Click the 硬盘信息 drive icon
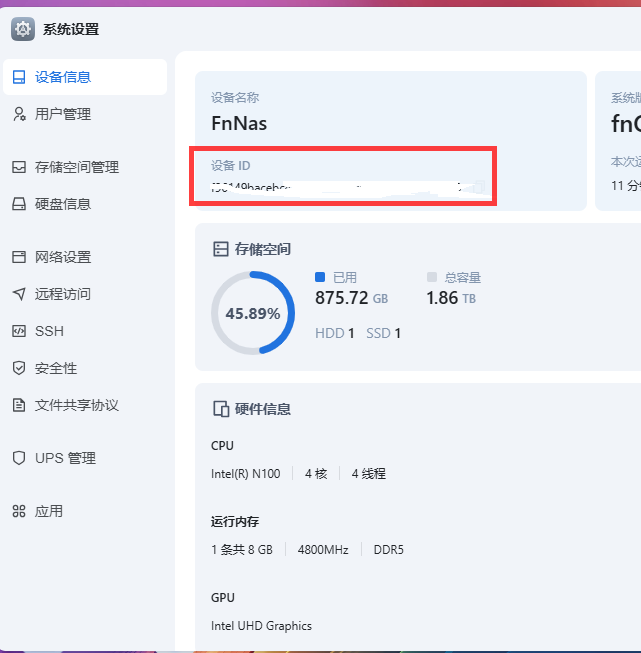 click(19, 204)
